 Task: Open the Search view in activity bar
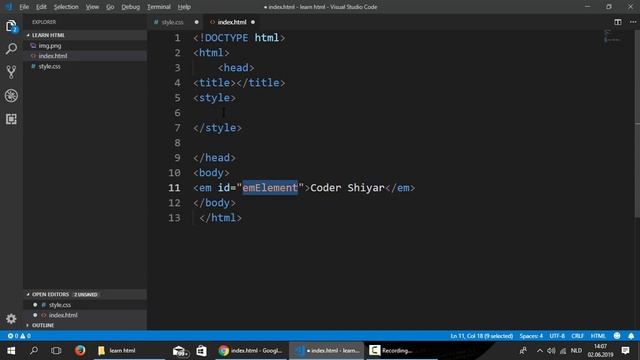tap(11, 49)
